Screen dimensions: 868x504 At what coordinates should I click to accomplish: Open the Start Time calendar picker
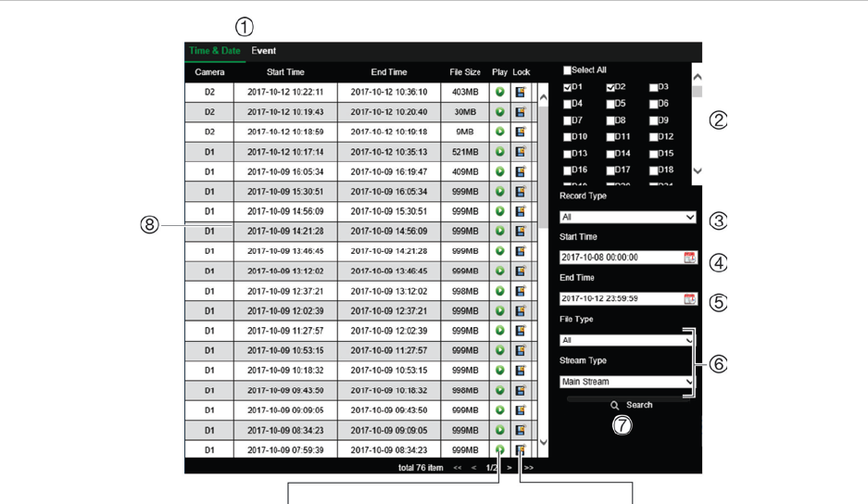[x=689, y=258]
